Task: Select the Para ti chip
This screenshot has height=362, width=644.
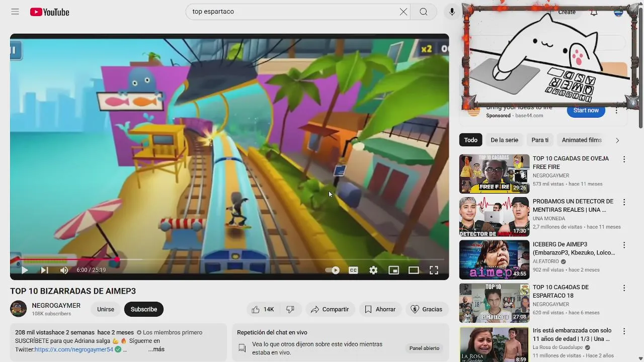Action: 540,140
